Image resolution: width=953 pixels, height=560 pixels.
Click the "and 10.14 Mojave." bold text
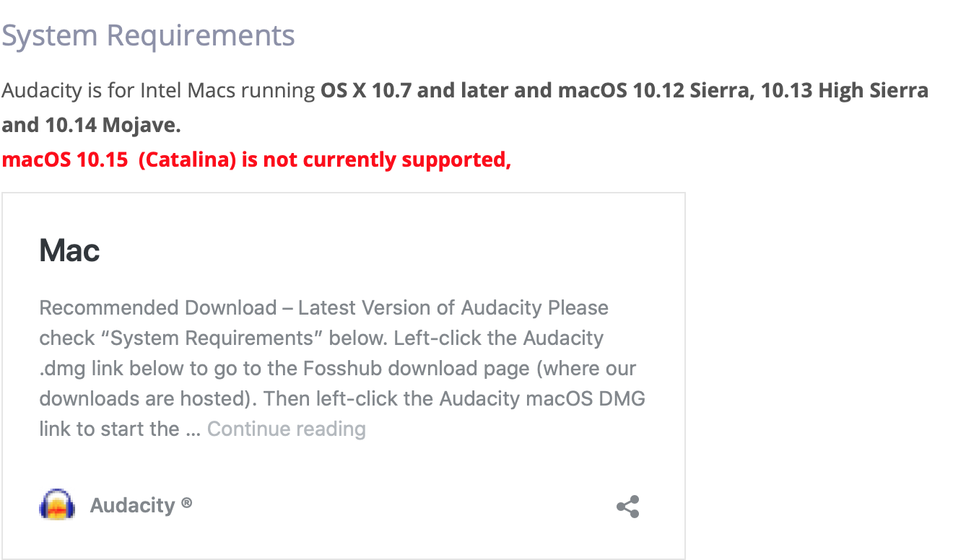[x=92, y=125]
